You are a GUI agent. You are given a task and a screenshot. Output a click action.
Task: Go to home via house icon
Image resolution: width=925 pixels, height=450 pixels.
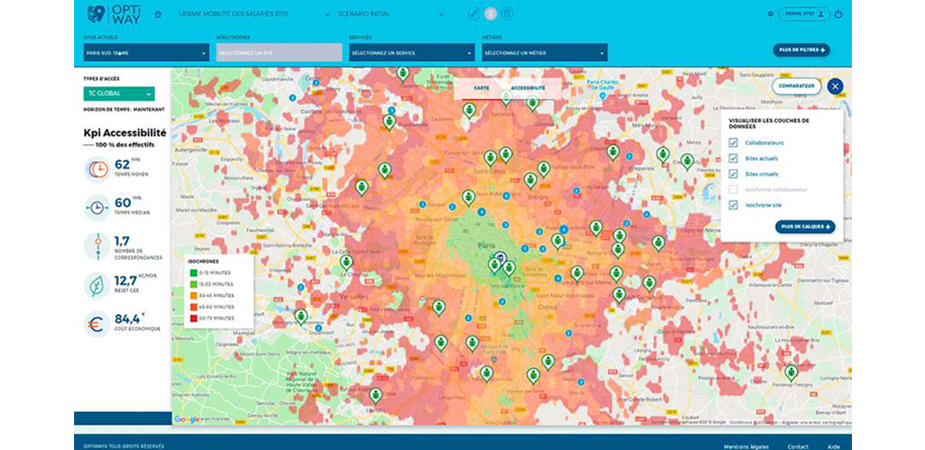(x=157, y=14)
